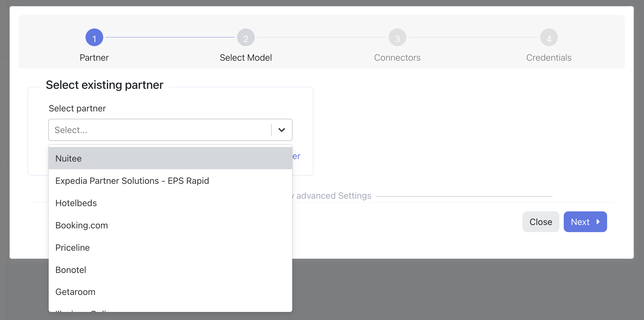The image size is (644, 320).
Task: Click the arrow icon on Next button
Action: (598, 222)
